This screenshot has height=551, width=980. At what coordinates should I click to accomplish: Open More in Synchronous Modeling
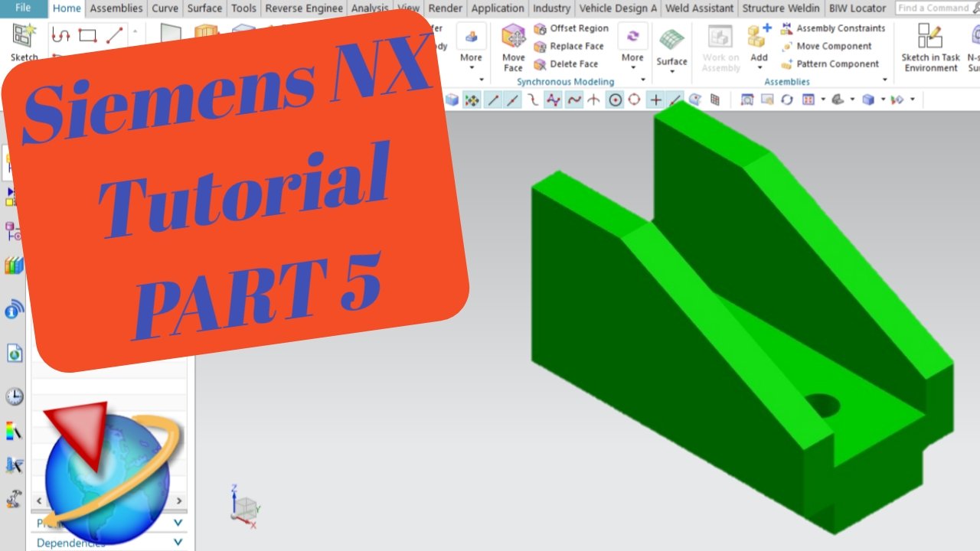(632, 47)
